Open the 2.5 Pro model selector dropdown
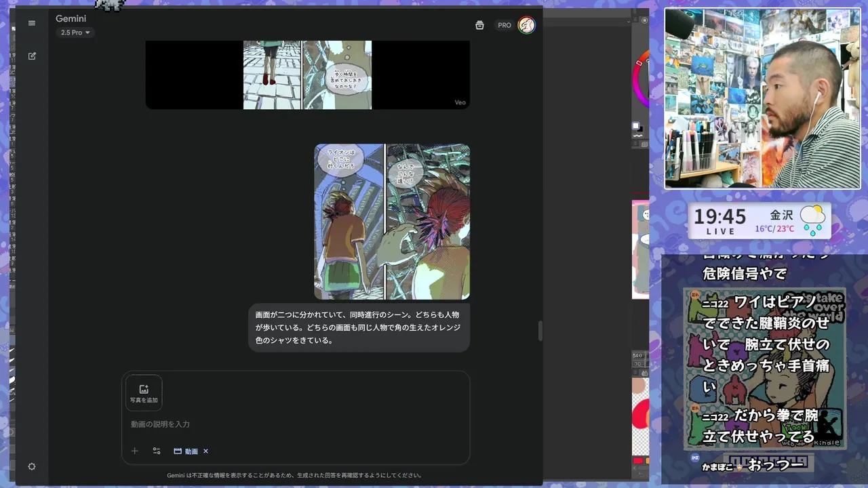Screen dimensions: 868x488 75,33
